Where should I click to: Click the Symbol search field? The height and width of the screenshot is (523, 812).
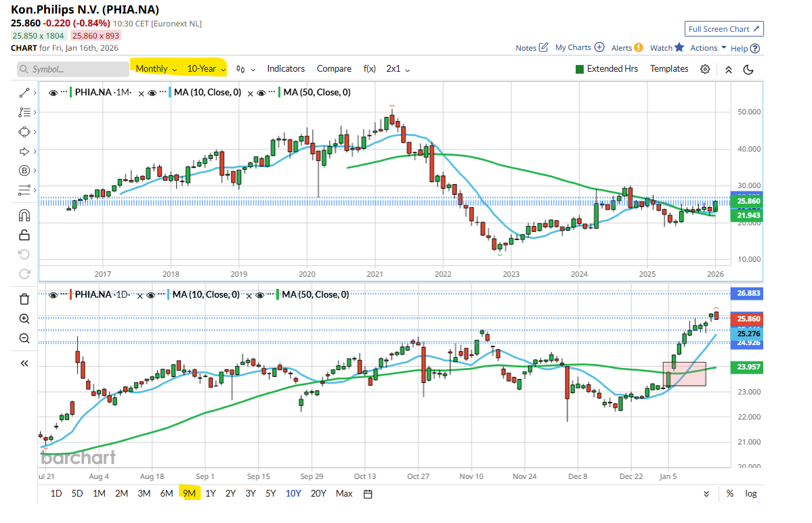point(73,69)
